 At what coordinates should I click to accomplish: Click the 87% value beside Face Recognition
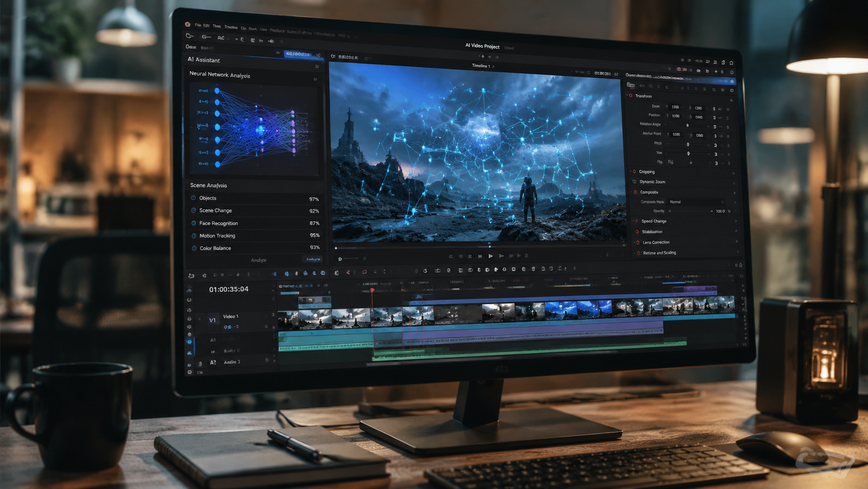pyautogui.click(x=315, y=223)
